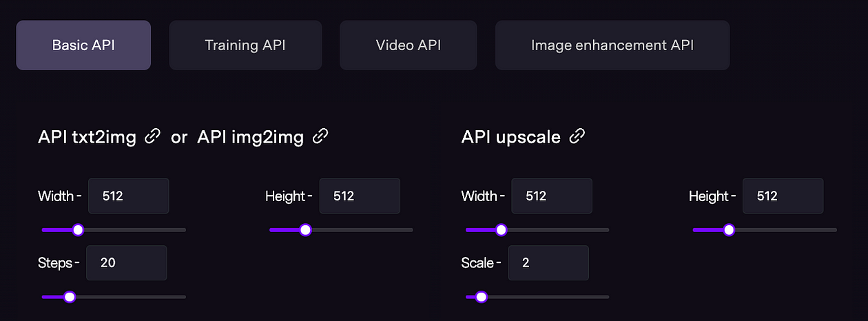Open the API txt2img link icon
This screenshot has height=321, width=868.
pyautogui.click(x=152, y=136)
